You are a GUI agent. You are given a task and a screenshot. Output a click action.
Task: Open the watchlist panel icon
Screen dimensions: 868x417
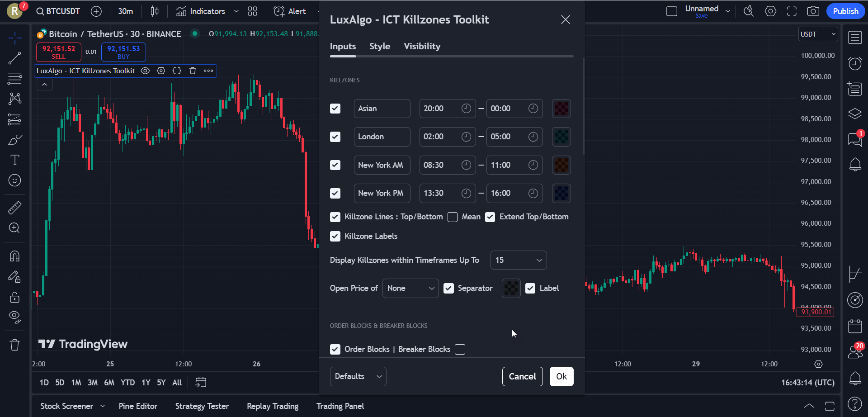(x=855, y=38)
